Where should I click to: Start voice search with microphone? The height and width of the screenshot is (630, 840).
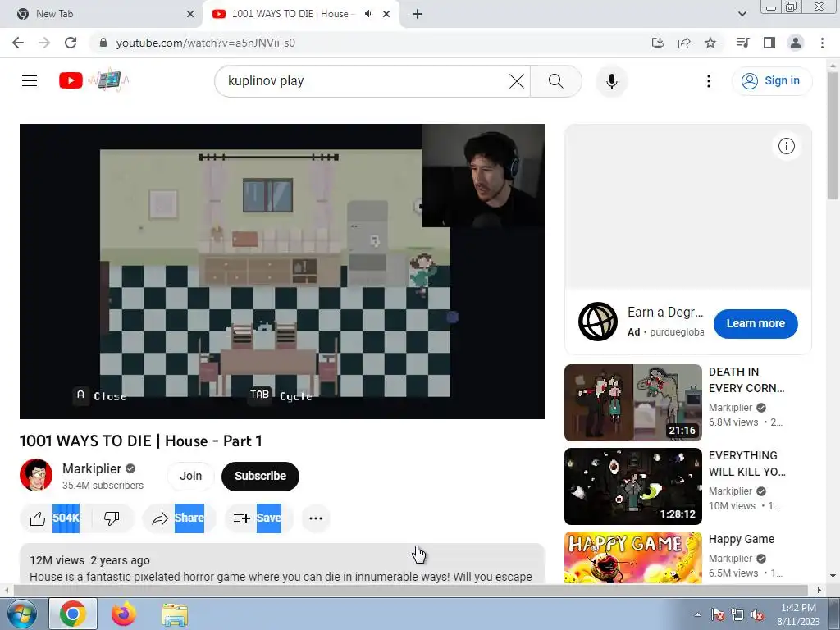(x=611, y=81)
